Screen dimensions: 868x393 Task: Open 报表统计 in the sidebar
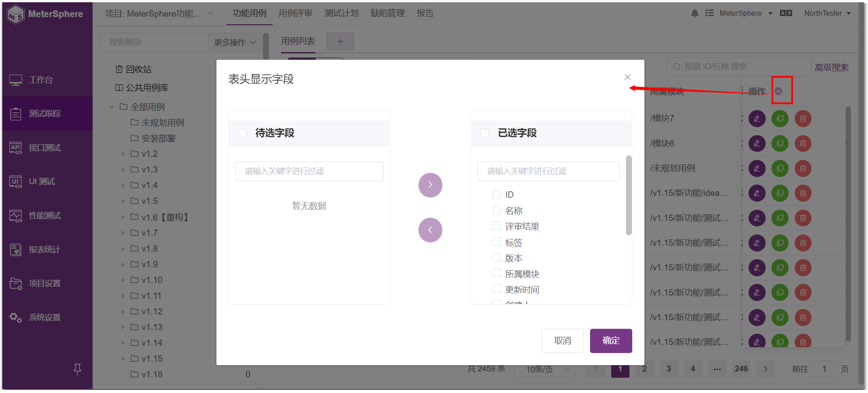[x=47, y=249]
